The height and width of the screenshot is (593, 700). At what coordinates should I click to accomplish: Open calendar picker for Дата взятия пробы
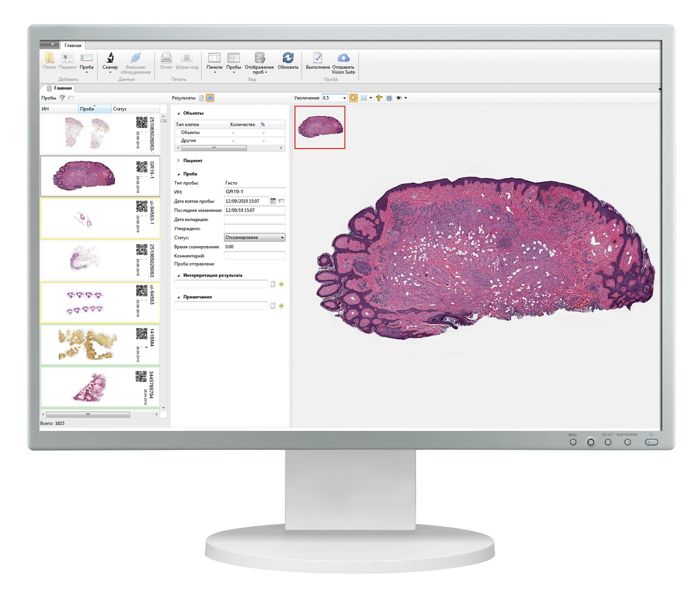pos(273,201)
